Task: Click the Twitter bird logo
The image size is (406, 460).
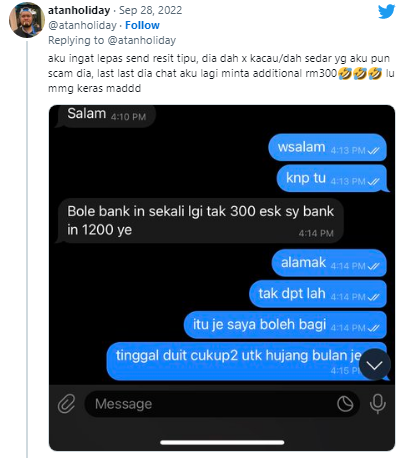Action: click(386, 12)
